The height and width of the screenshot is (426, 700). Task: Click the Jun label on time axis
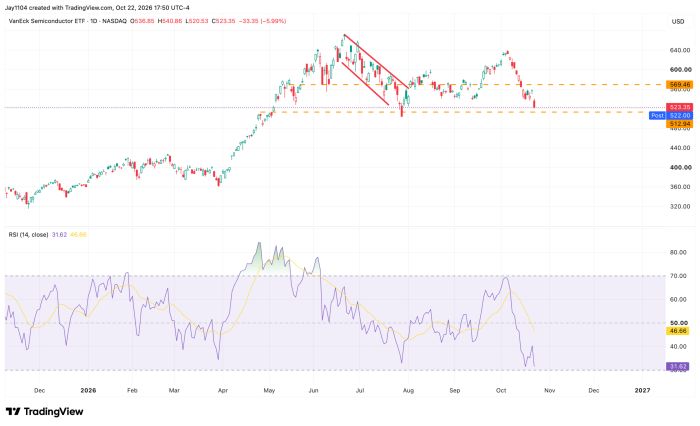click(313, 390)
